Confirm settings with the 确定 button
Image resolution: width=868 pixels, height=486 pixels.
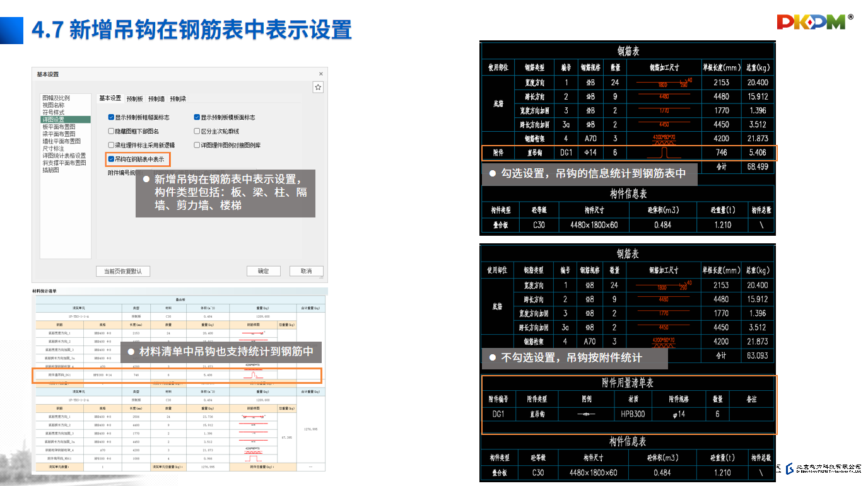(263, 271)
